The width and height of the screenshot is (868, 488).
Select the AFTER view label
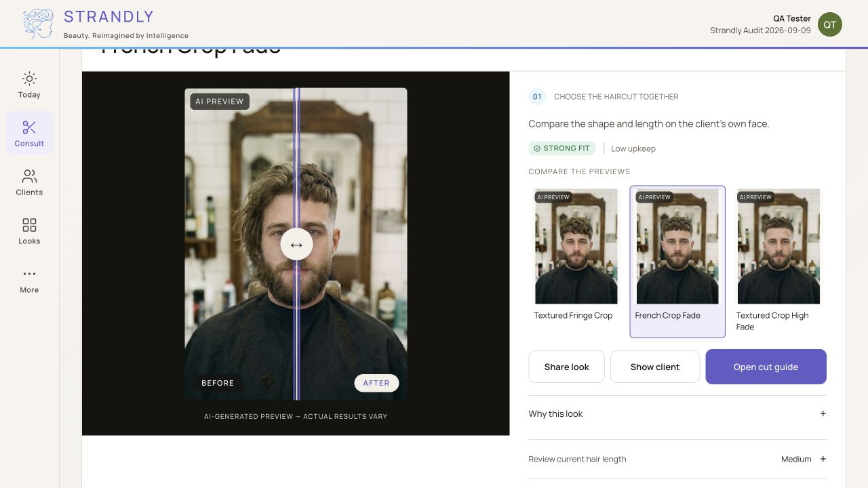pos(376,383)
